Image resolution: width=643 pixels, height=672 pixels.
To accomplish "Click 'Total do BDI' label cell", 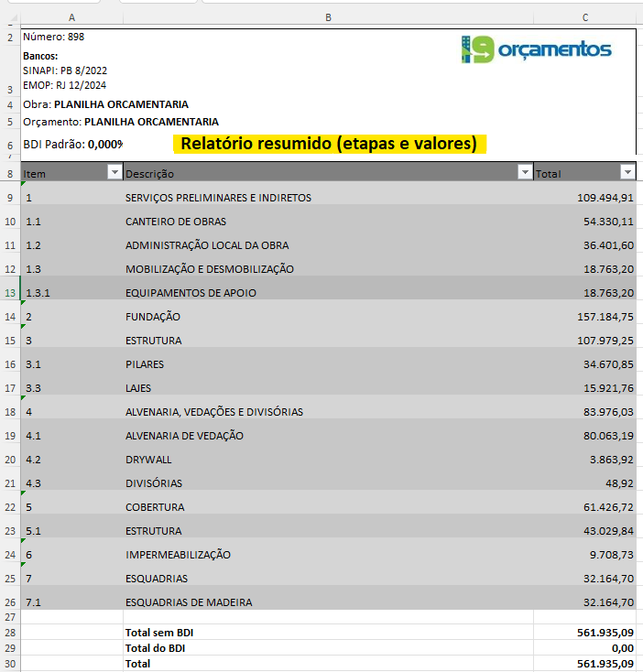I will pos(328,648).
